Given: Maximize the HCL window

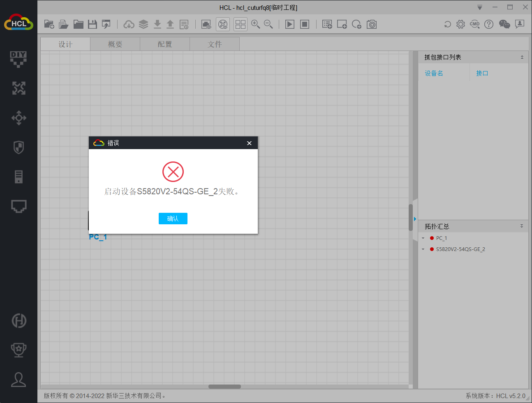Looking at the screenshot, I should point(510,7).
